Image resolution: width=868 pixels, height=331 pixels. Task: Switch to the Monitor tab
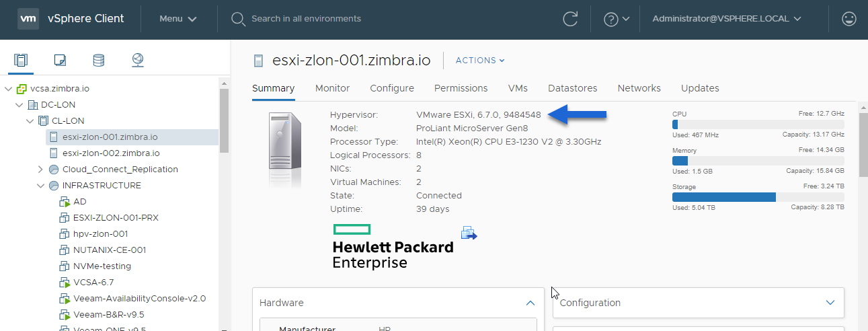(332, 88)
